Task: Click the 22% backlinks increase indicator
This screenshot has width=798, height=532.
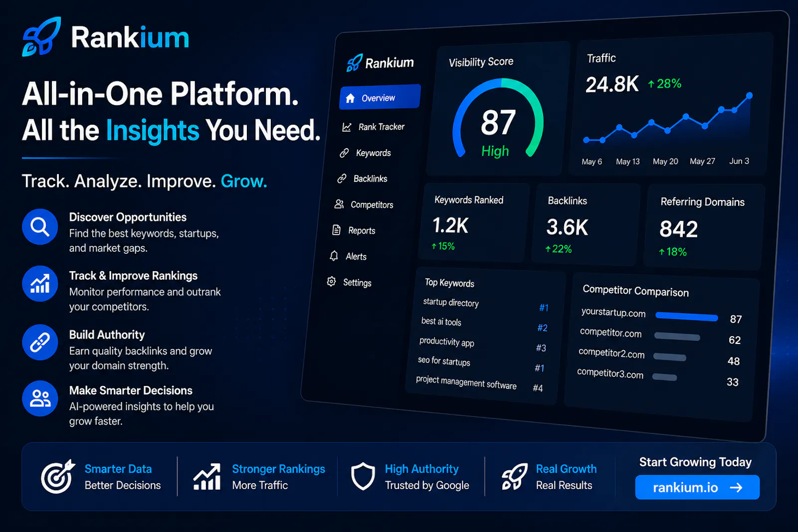Action: pyautogui.click(x=559, y=249)
